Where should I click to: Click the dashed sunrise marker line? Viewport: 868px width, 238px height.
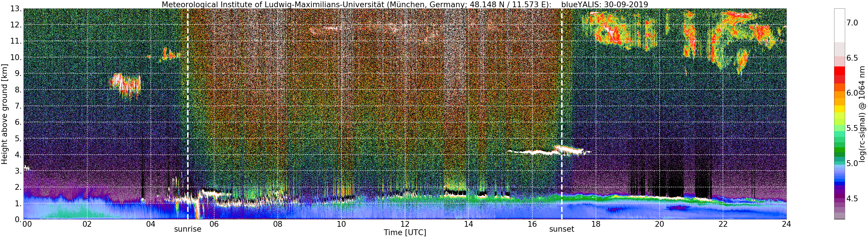click(188, 114)
